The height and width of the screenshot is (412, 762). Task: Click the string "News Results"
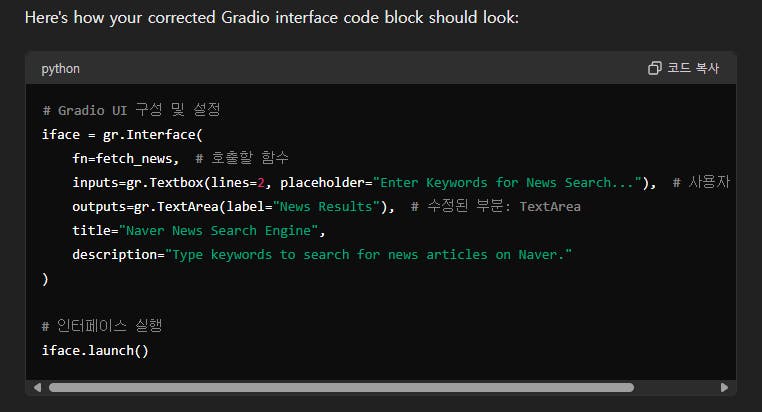(x=327, y=206)
